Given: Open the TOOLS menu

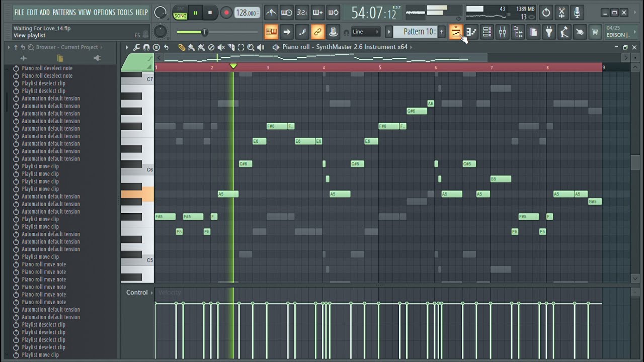Looking at the screenshot, I should click(x=125, y=12).
